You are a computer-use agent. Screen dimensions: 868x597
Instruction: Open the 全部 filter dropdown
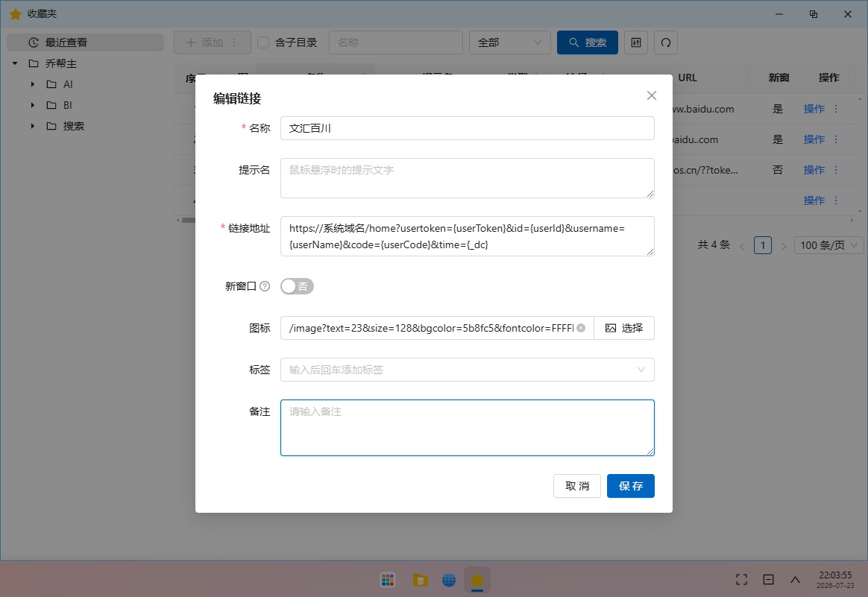[x=510, y=42]
